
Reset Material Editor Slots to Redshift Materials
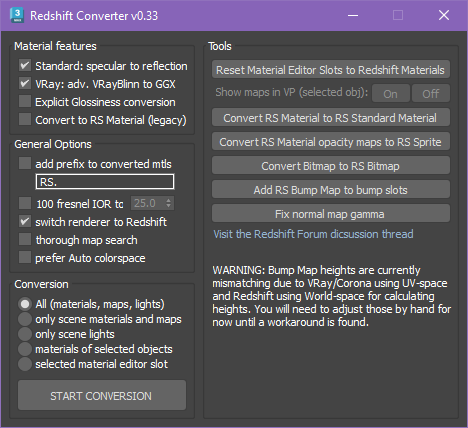(x=331, y=70)
